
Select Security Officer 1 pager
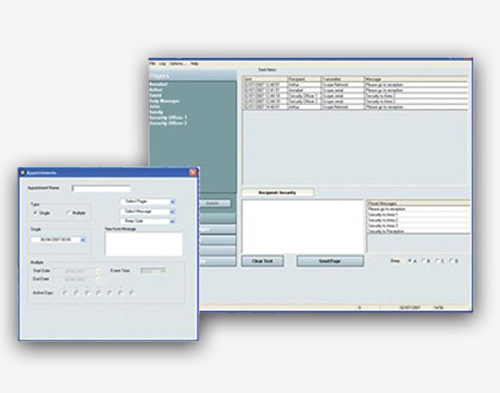[168, 118]
